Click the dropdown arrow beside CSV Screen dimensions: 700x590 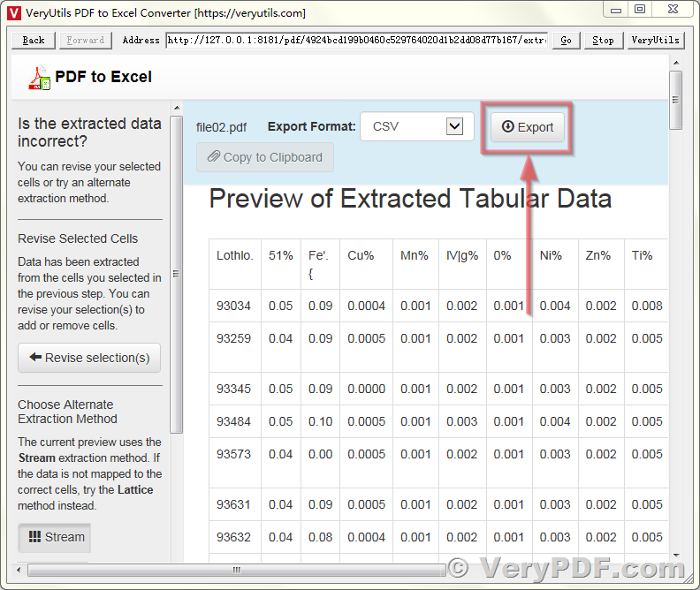pos(454,126)
